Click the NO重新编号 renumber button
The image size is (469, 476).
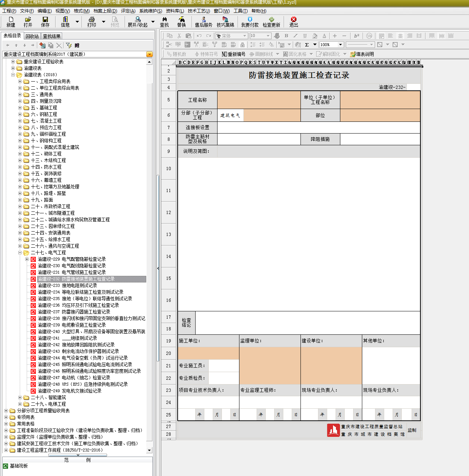[234, 54]
